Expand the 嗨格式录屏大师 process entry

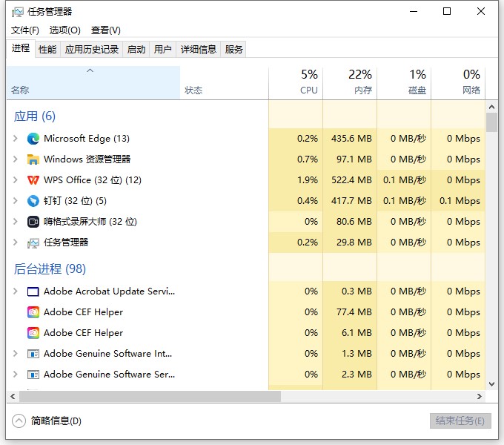pyautogui.click(x=15, y=222)
